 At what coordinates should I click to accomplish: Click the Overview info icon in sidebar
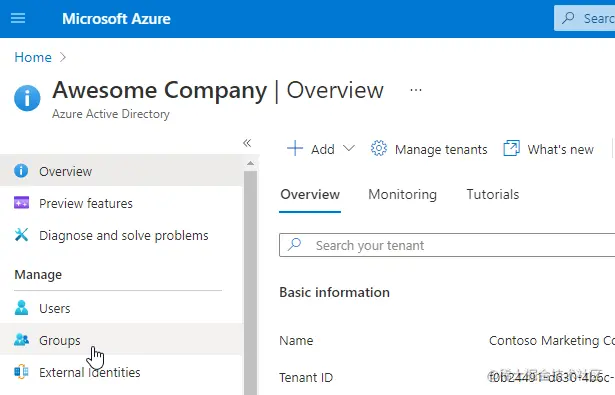click(x=21, y=171)
